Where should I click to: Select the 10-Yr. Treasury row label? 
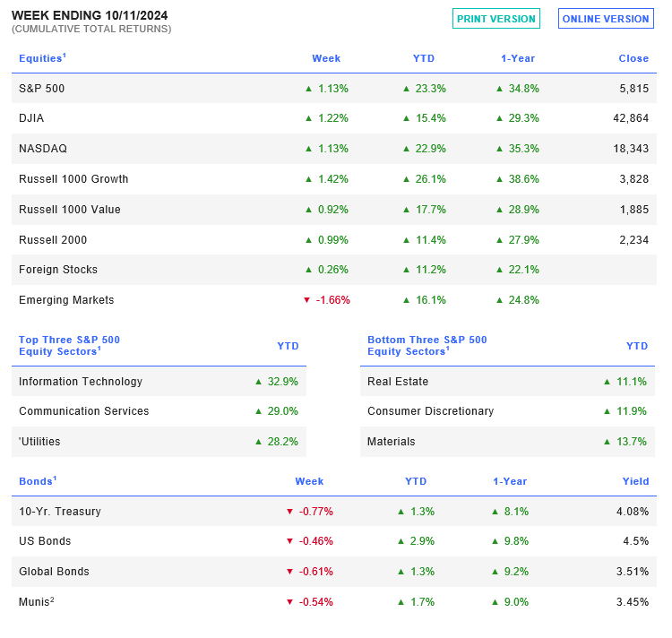pos(59,511)
